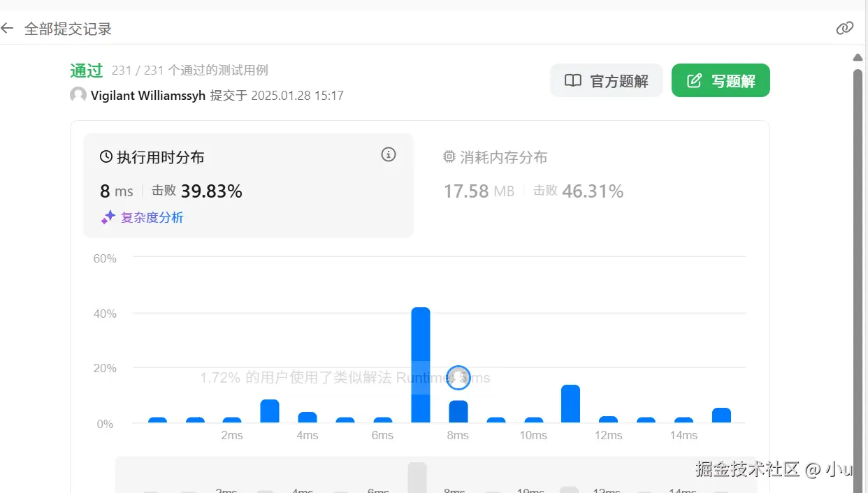Click the user avatar next to Vigilant Williamssyh
The width and height of the screenshot is (868, 493).
click(78, 95)
